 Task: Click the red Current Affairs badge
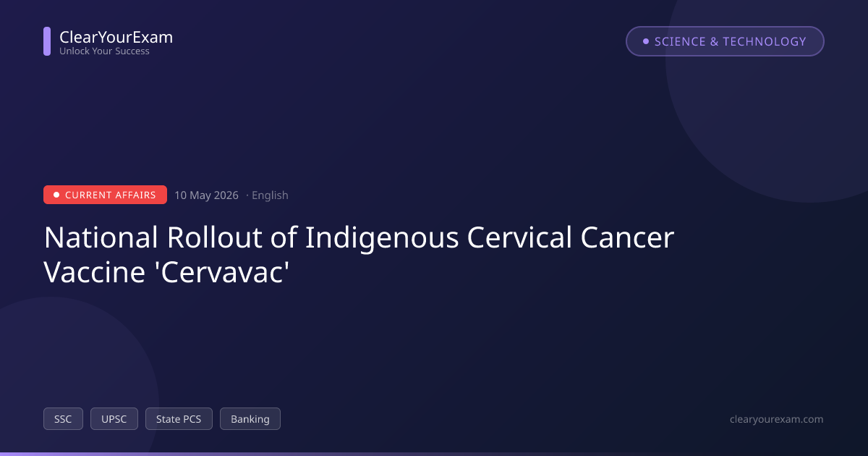105,195
